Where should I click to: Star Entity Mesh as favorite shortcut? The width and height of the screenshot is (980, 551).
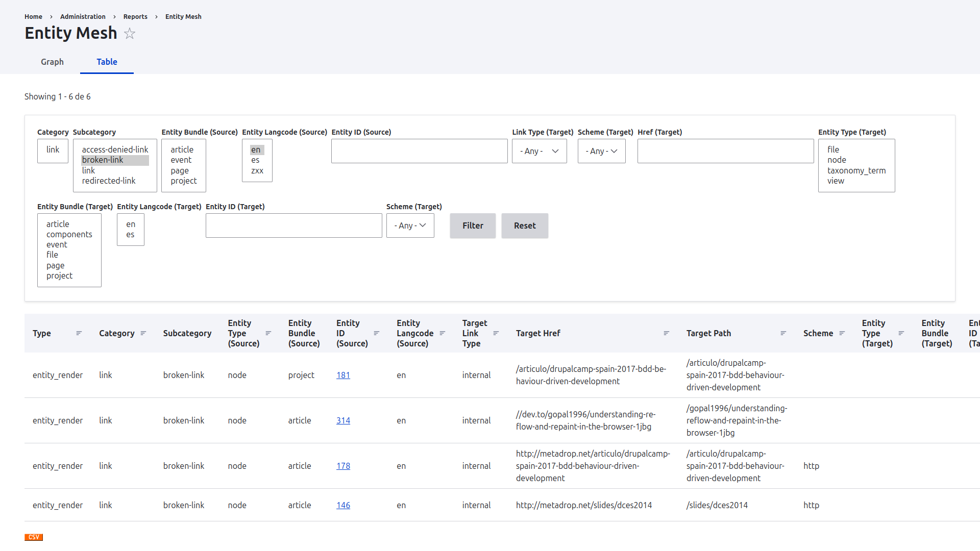pyautogui.click(x=130, y=34)
